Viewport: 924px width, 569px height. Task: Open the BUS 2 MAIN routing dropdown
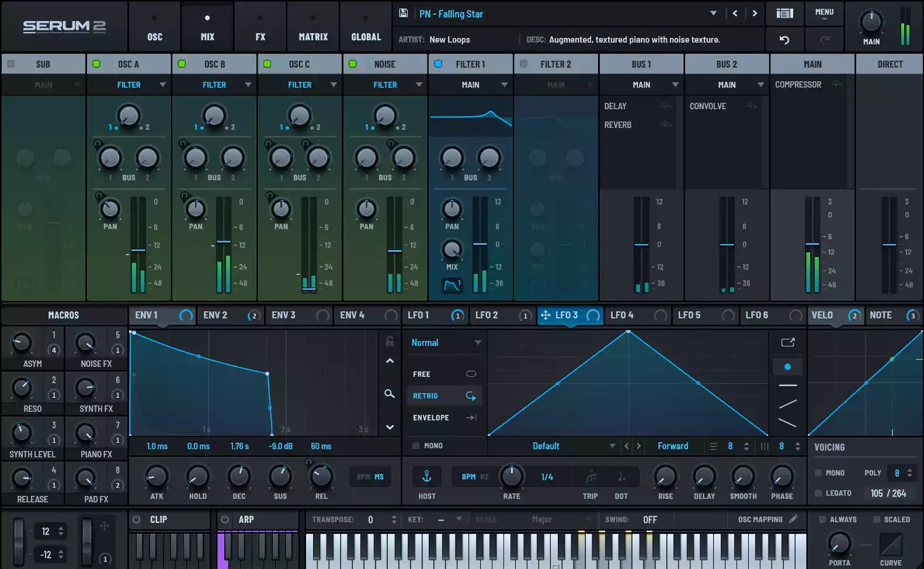(x=727, y=85)
